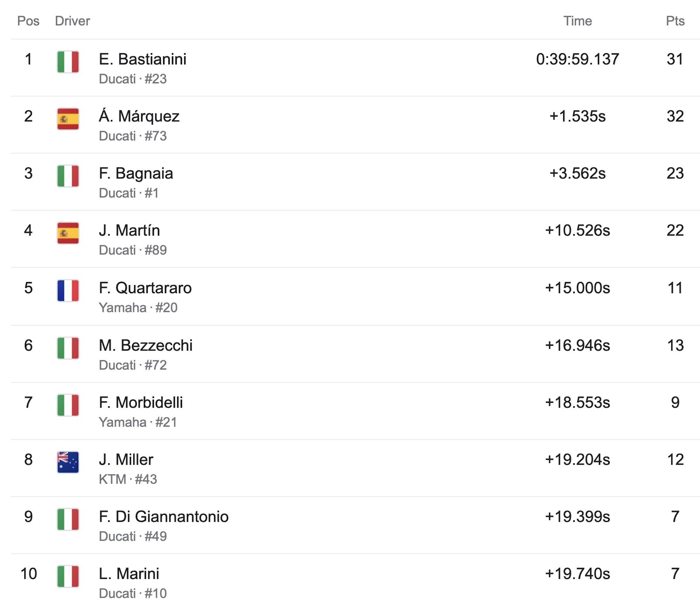700x605 pixels.
Task: Click the Yamaha · #21 team label
Action: (138, 422)
